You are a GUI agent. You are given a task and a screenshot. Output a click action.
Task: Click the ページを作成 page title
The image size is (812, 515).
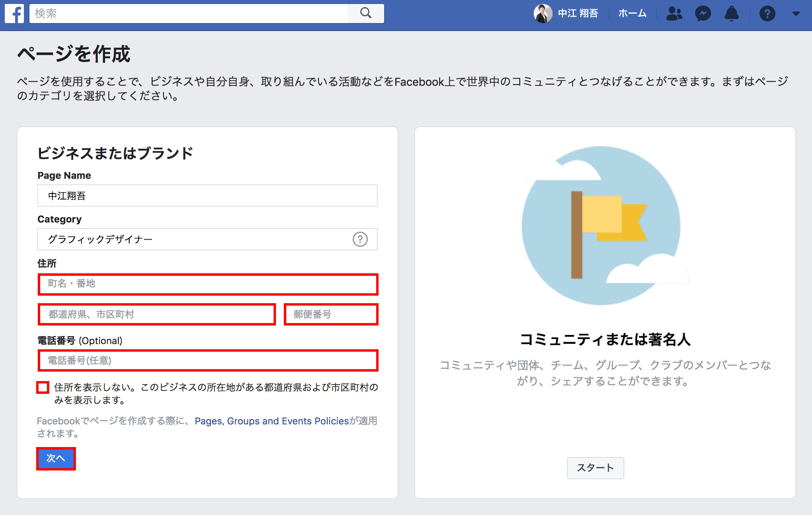[74, 54]
